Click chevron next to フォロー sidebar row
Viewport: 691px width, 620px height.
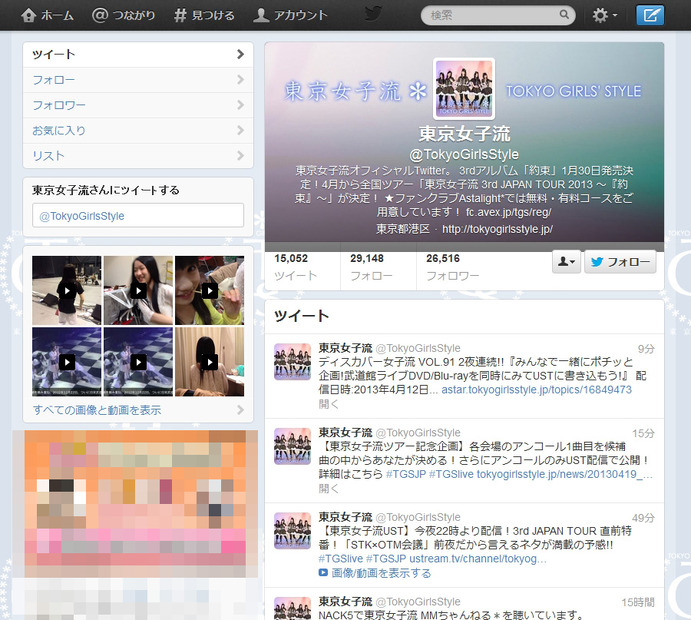(240, 80)
